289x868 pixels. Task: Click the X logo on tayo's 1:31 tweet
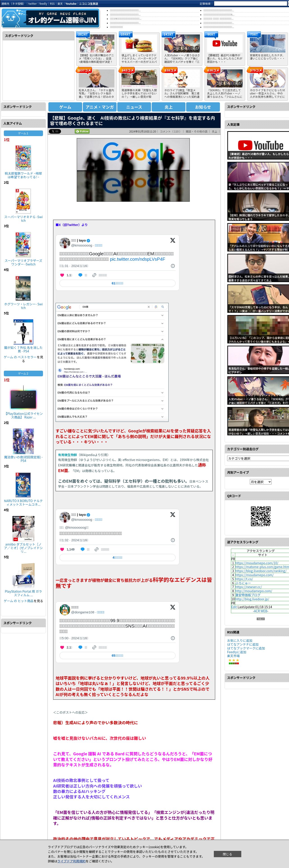[173, 240]
